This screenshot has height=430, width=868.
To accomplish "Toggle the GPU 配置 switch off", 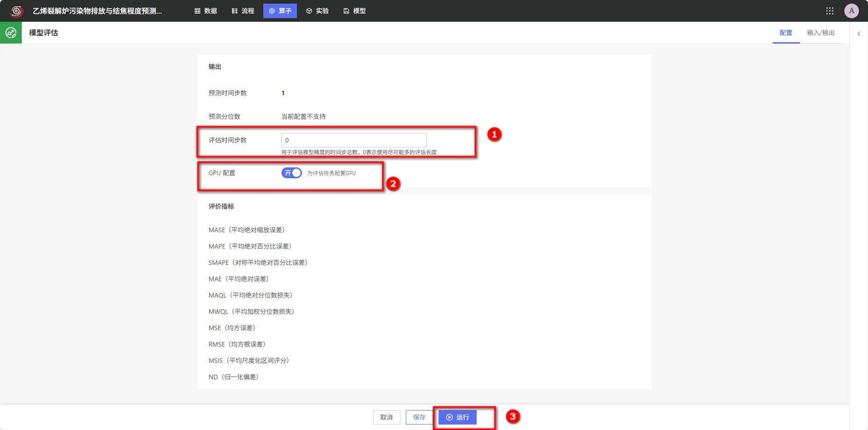I will 291,173.
